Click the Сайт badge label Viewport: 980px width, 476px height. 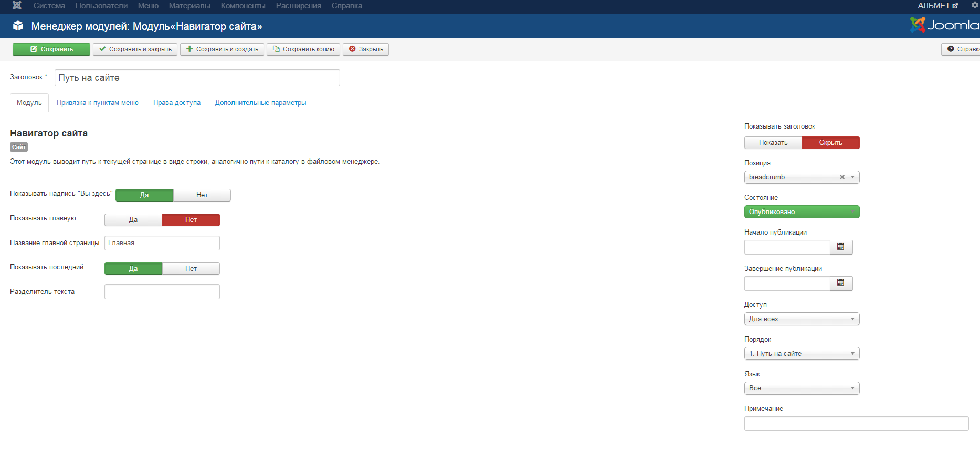(x=19, y=147)
